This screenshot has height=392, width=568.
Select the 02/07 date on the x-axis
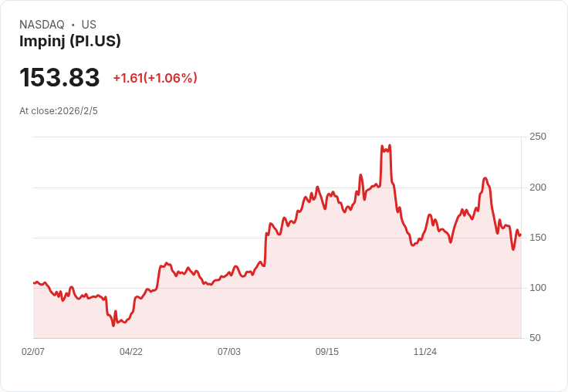coord(33,352)
